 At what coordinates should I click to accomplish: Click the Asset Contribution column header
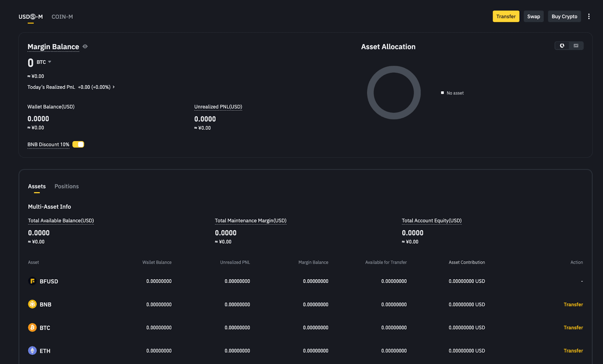point(467,262)
